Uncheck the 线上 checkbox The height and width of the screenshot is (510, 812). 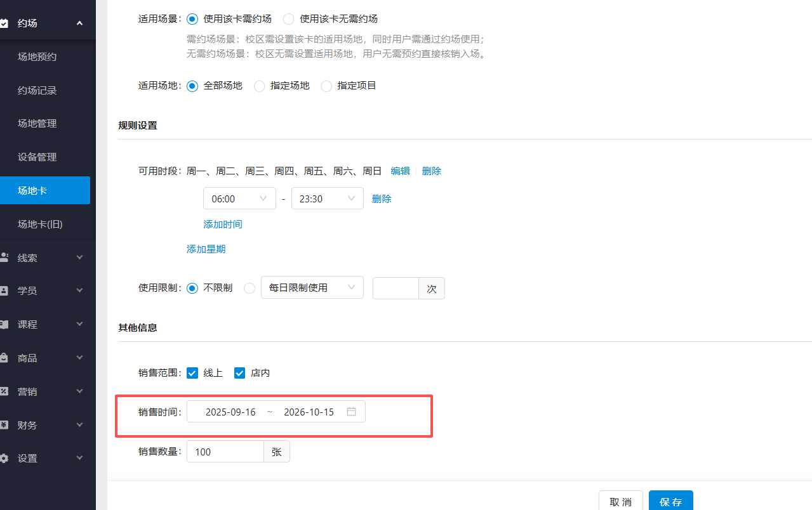click(192, 373)
